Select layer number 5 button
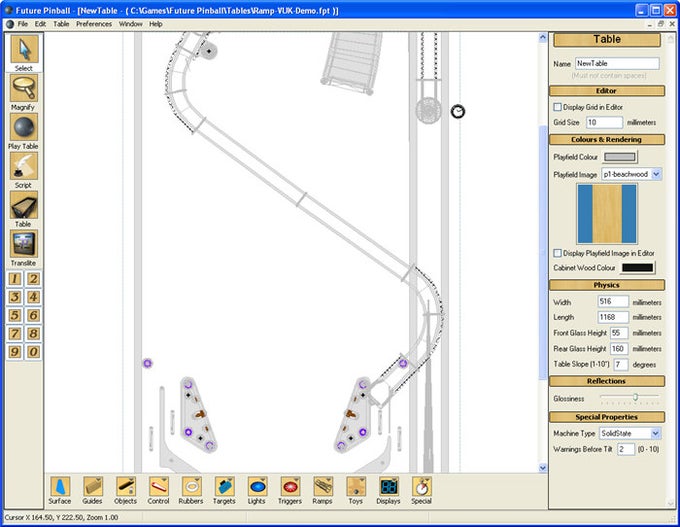 click(15, 315)
